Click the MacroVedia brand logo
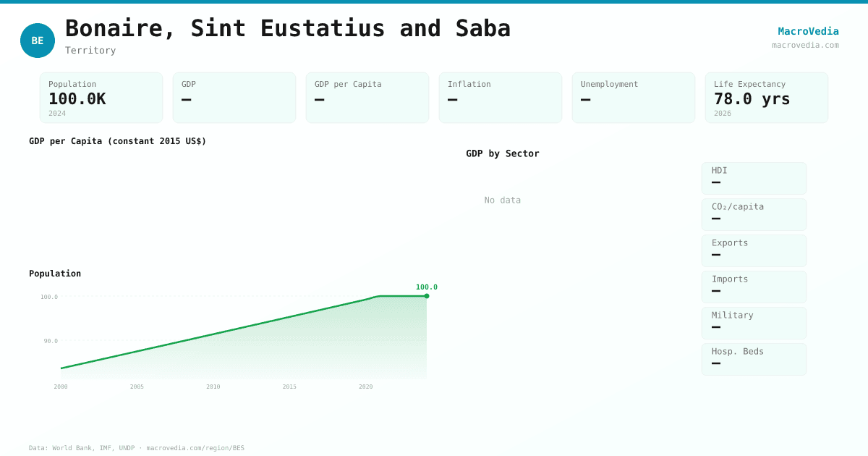The image size is (868, 456). [808, 31]
